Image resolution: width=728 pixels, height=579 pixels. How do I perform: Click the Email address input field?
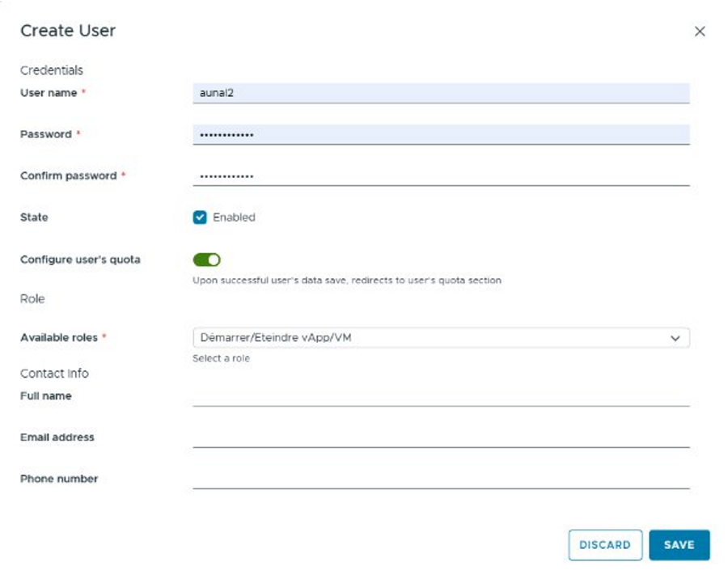tap(440, 437)
